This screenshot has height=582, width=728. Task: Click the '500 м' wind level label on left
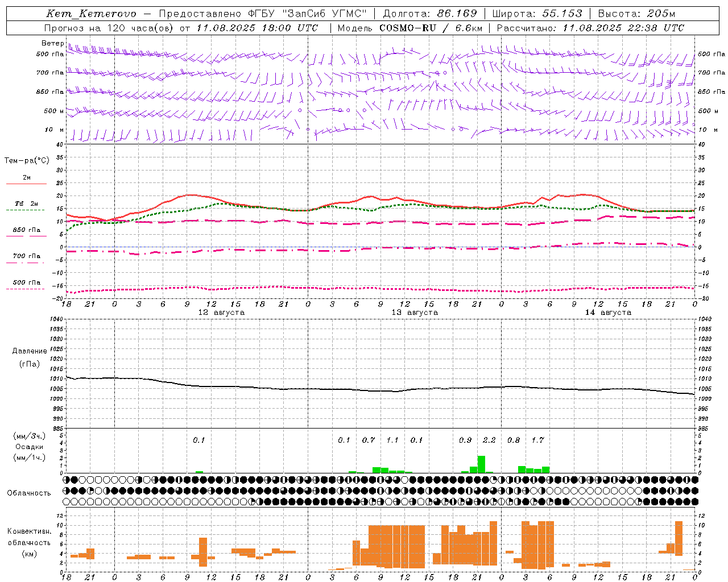click(54, 111)
